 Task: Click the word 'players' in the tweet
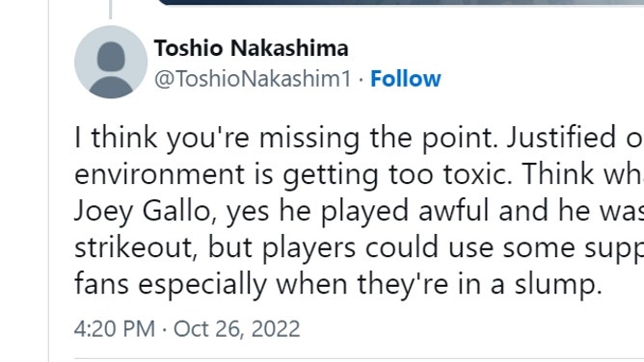click(x=309, y=248)
